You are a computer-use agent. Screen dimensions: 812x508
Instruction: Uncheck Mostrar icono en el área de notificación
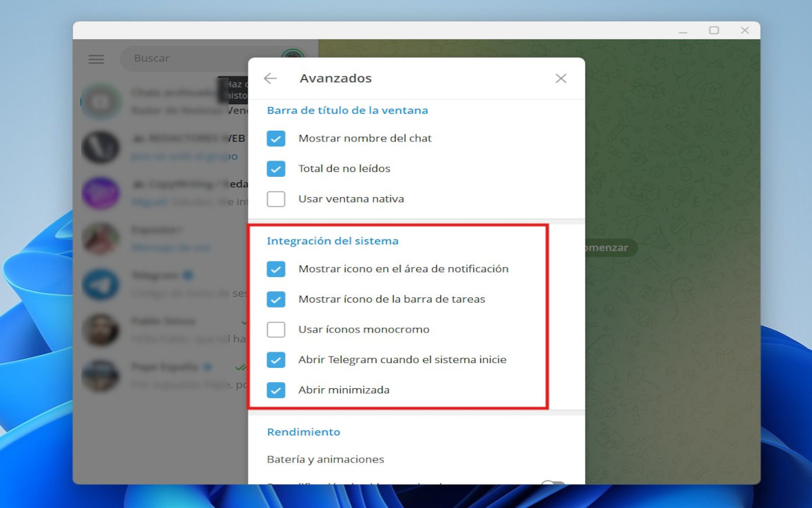point(275,268)
